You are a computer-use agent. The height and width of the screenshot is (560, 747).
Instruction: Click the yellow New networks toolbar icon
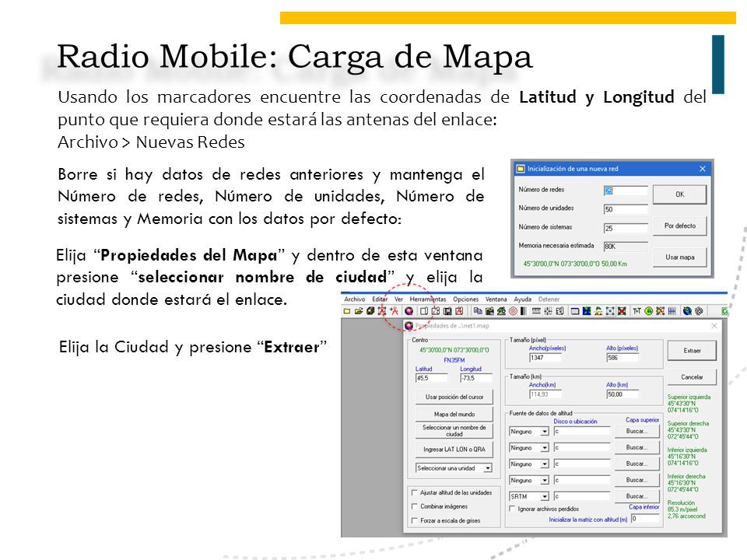347,311
